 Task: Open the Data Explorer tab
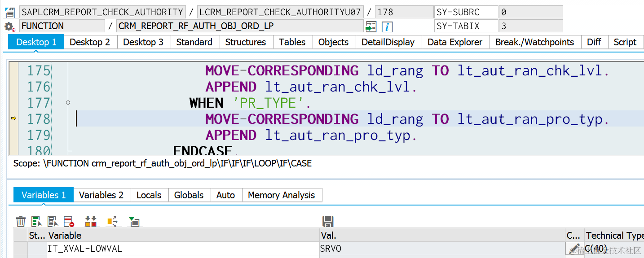point(455,42)
